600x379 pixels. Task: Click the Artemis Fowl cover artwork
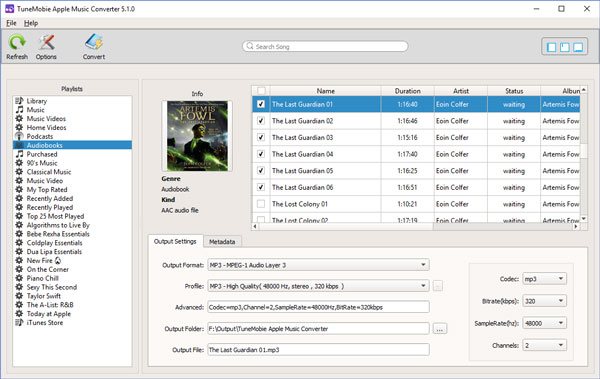point(197,136)
